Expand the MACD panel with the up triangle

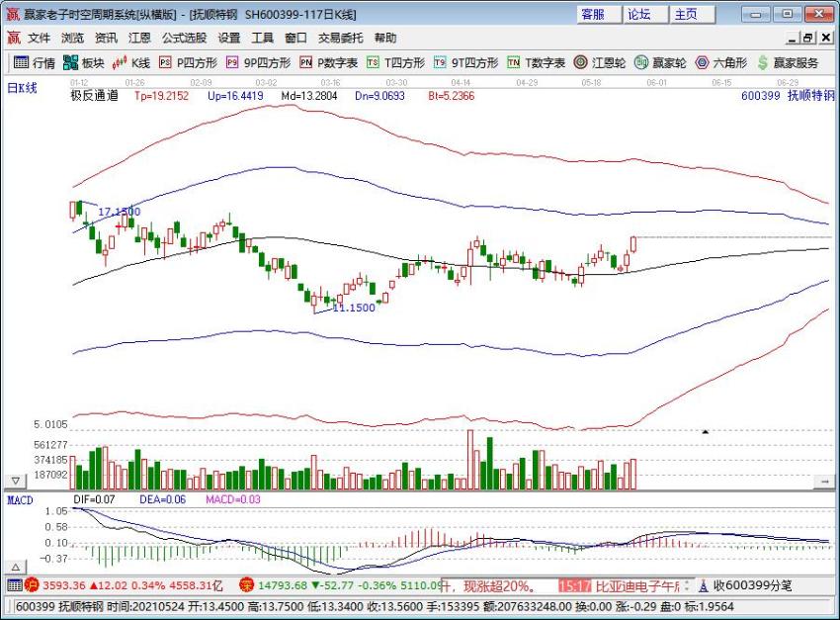[16, 567]
